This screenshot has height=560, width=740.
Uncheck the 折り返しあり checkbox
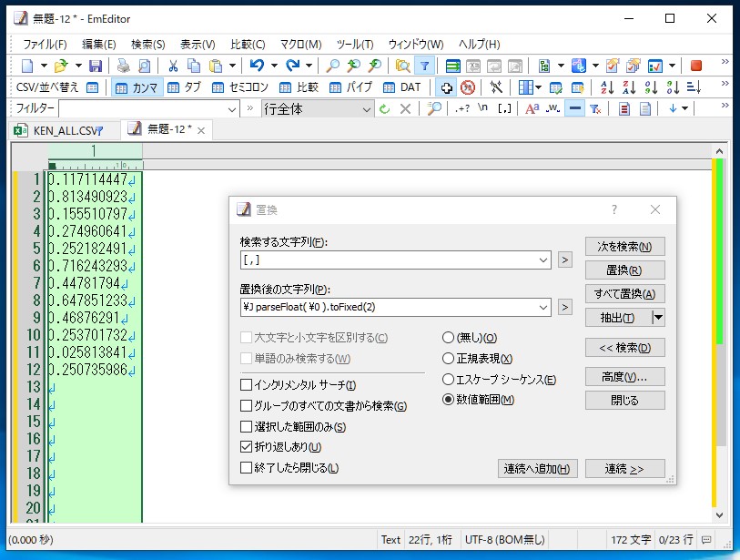[x=245, y=447]
